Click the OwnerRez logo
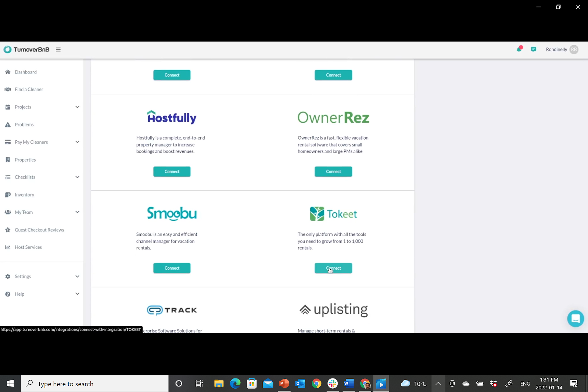 click(333, 118)
